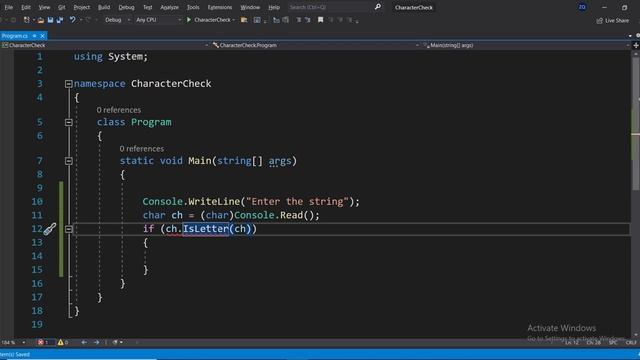Open the Main(string[] args) member dropdown
This screenshot has width=640, height=360.
click(x=526, y=45)
